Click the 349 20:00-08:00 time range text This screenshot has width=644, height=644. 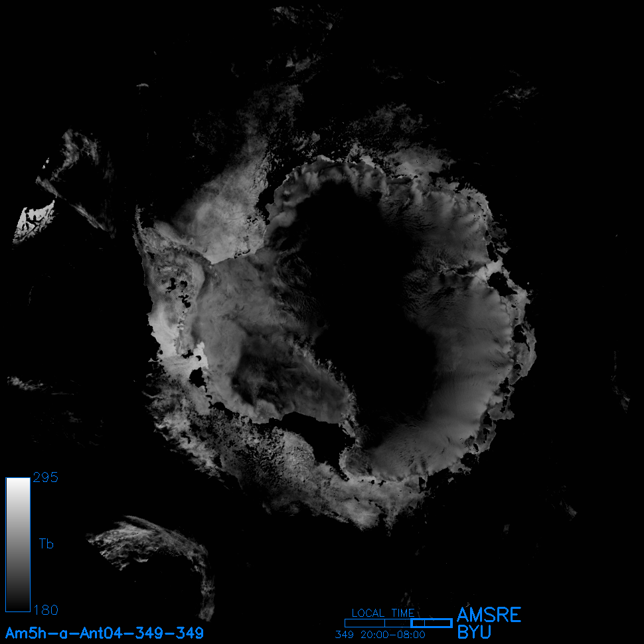point(380,635)
